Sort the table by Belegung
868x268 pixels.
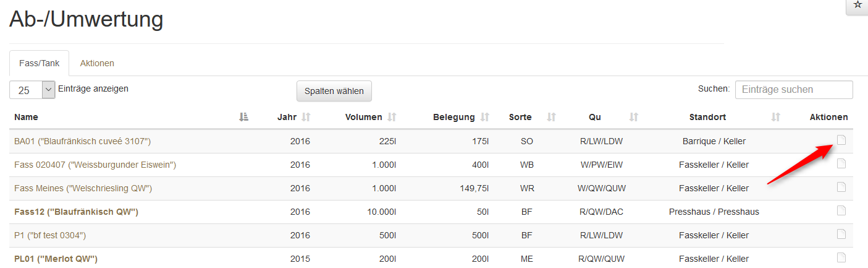point(485,117)
